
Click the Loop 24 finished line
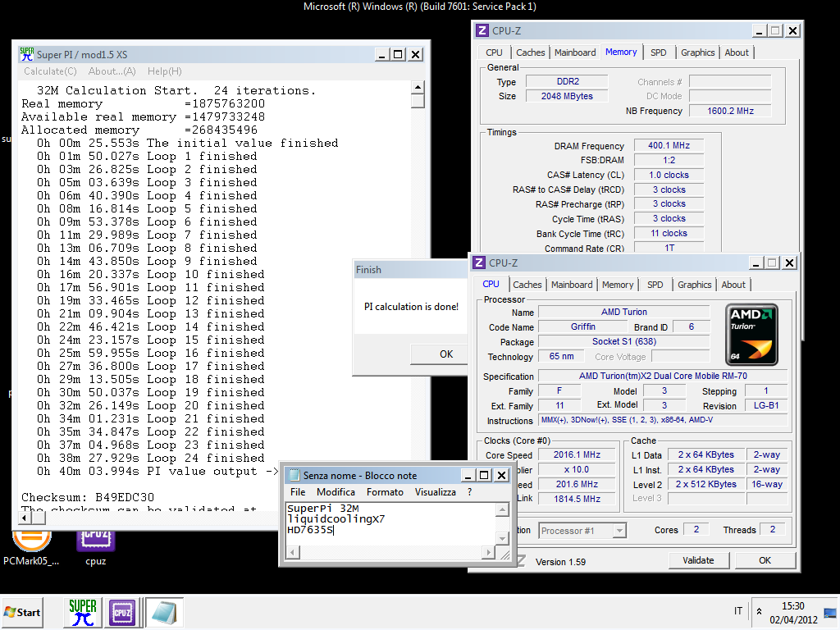[151, 458]
